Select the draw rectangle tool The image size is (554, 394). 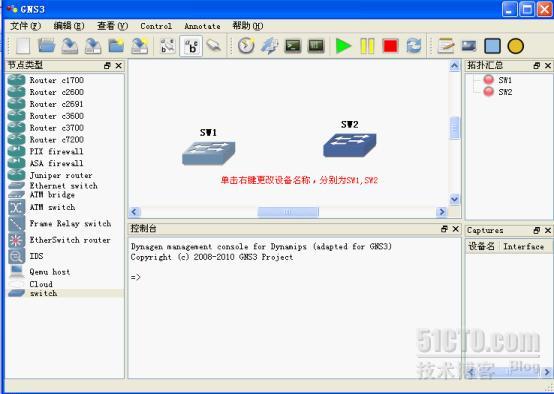493,46
